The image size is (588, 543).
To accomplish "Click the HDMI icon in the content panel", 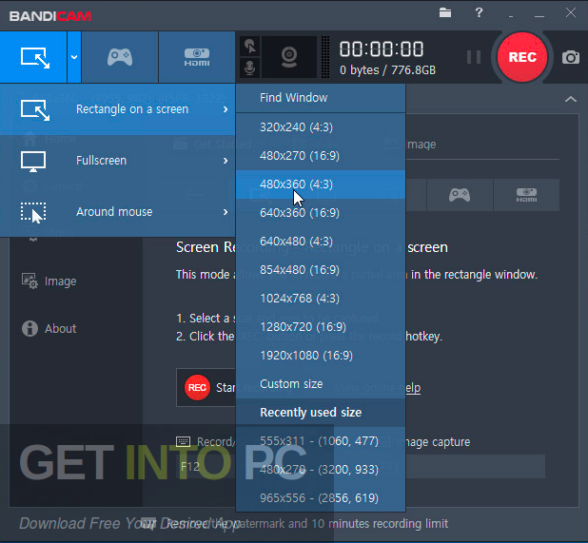I will pos(526,195).
